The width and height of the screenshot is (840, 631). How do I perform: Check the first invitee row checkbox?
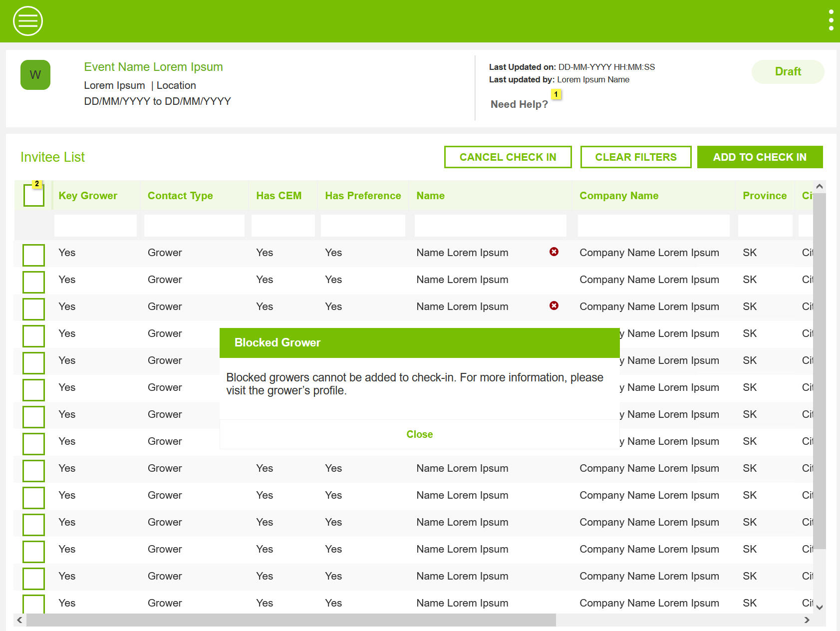[34, 255]
